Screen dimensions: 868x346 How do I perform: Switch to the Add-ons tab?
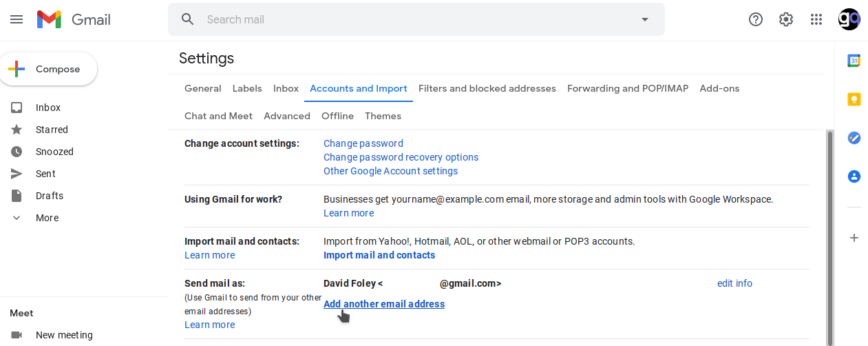(x=719, y=88)
